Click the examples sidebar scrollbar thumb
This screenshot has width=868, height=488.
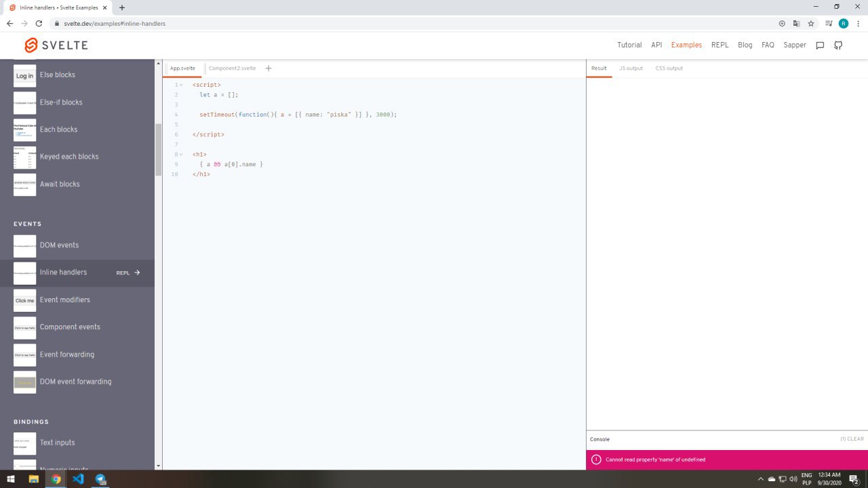(158, 150)
